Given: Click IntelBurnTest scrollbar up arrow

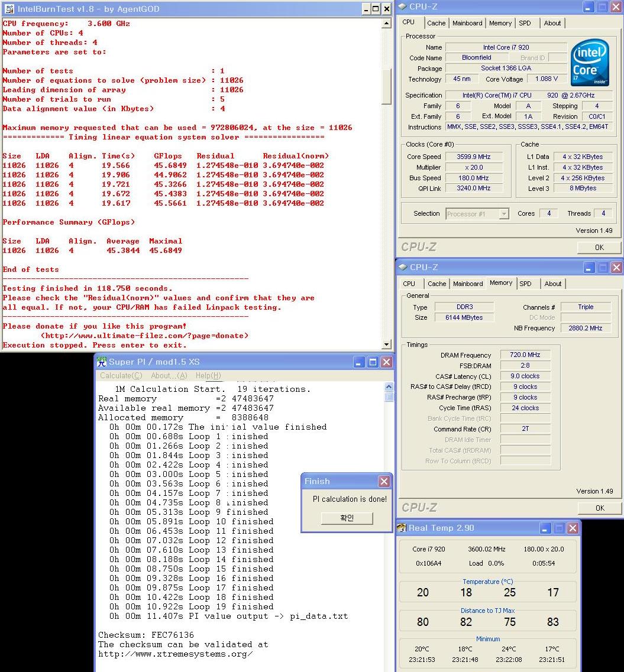Looking at the screenshot, I should [x=386, y=24].
